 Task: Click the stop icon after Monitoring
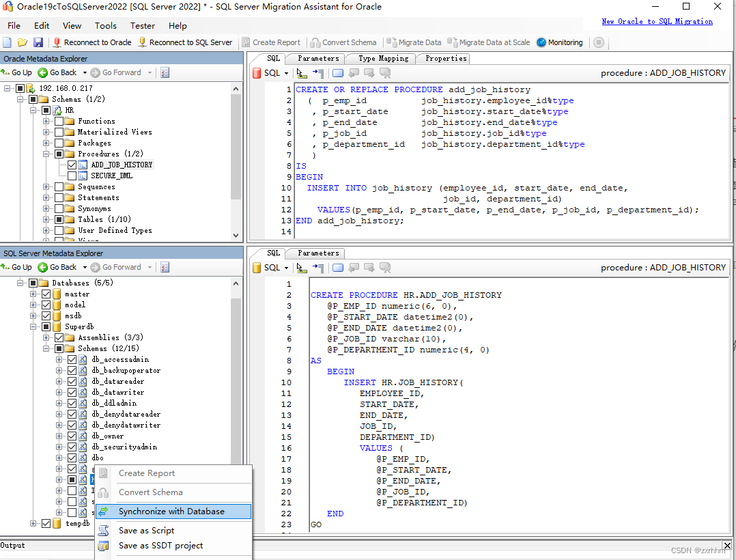pyautogui.click(x=599, y=42)
